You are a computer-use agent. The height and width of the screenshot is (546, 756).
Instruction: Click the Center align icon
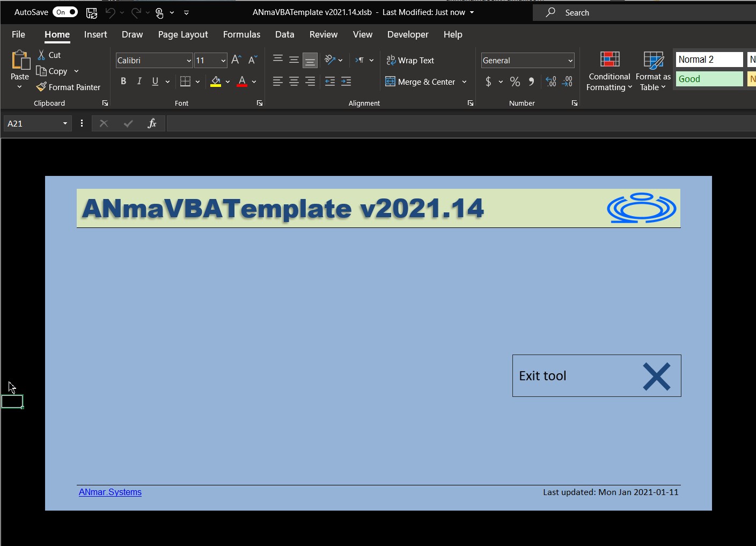(x=294, y=82)
